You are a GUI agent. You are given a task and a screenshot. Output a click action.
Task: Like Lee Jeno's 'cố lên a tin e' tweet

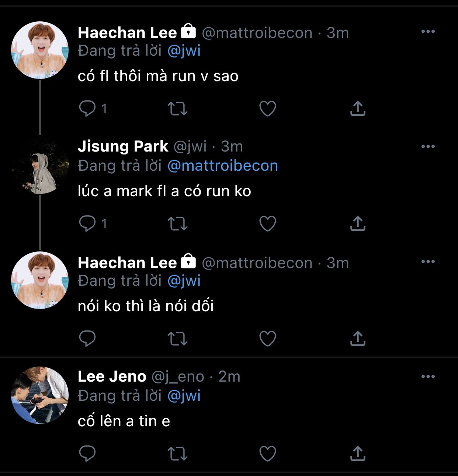(268, 454)
